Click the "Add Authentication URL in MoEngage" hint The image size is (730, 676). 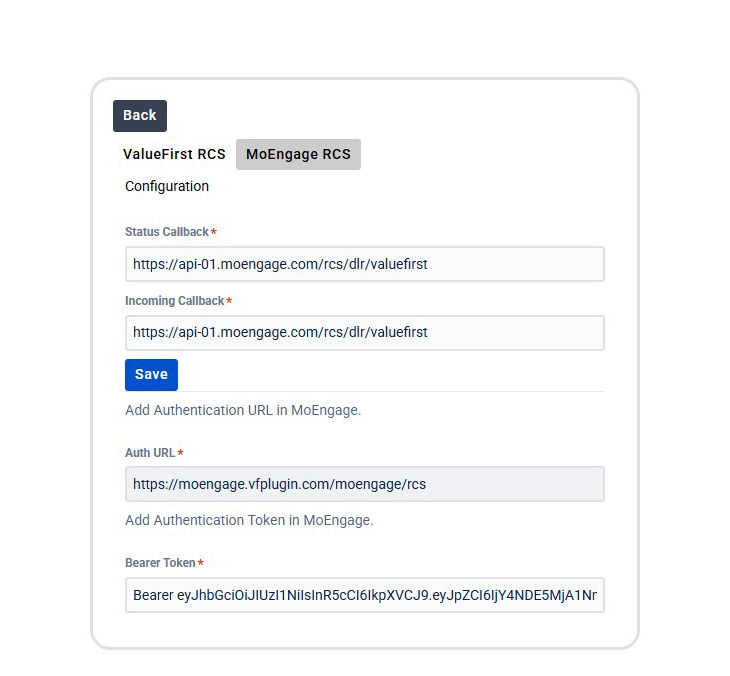243,410
